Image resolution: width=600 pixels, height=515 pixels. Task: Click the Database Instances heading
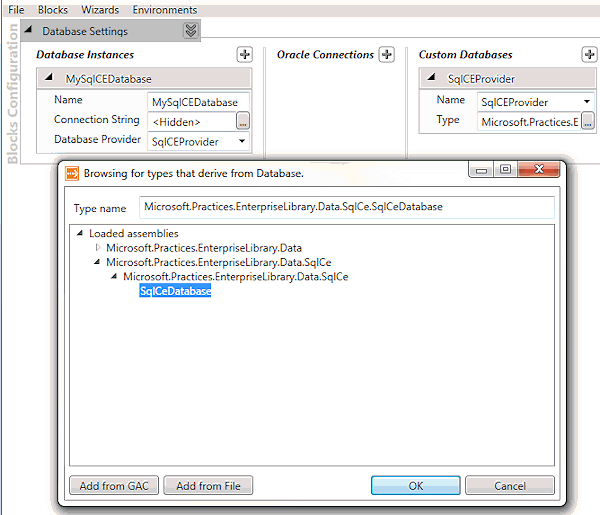pos(85,55)
